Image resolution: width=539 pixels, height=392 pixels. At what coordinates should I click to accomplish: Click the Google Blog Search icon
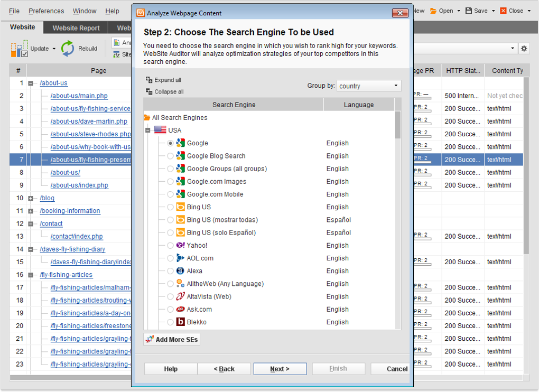(181, 156)
